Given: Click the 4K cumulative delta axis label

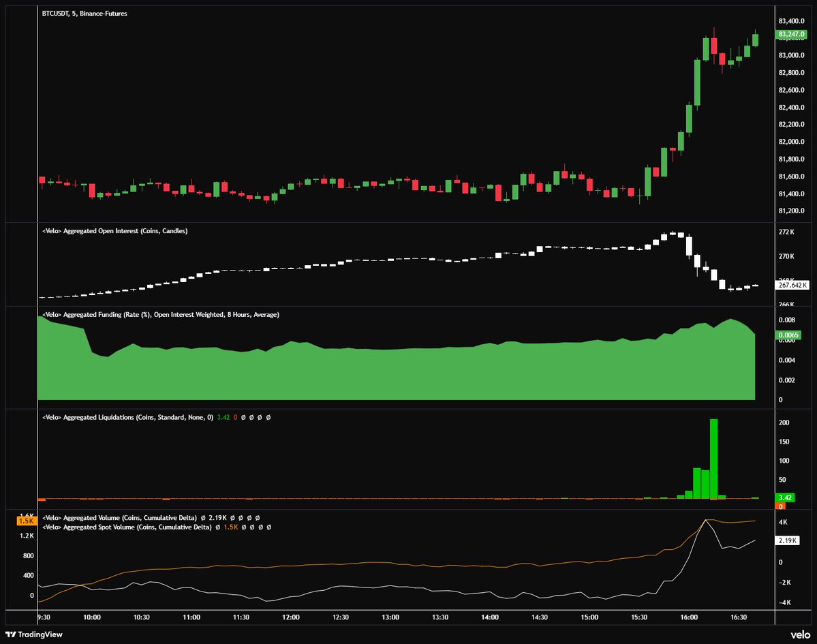Looking at the screenshot, I should pos(783,522).
